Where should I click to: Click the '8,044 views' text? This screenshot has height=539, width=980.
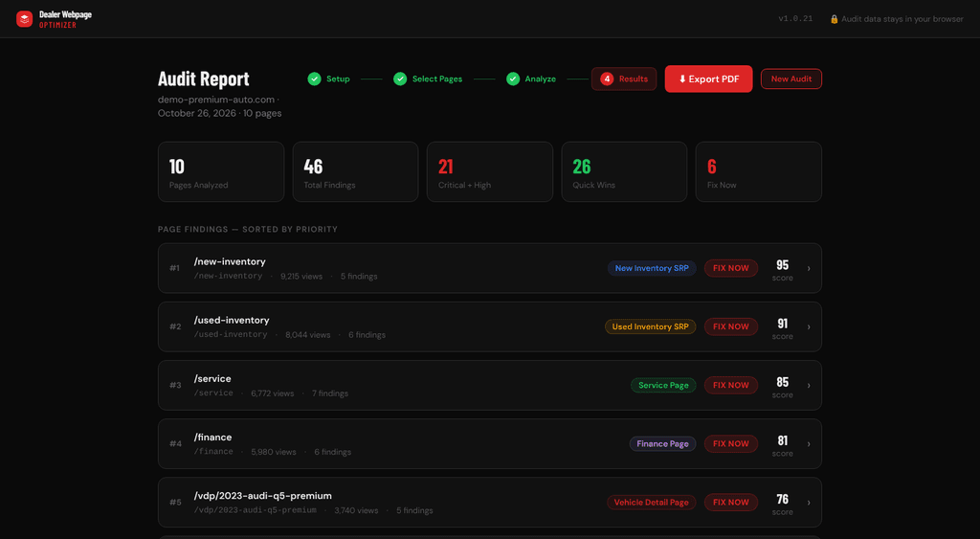coord(308,335)
